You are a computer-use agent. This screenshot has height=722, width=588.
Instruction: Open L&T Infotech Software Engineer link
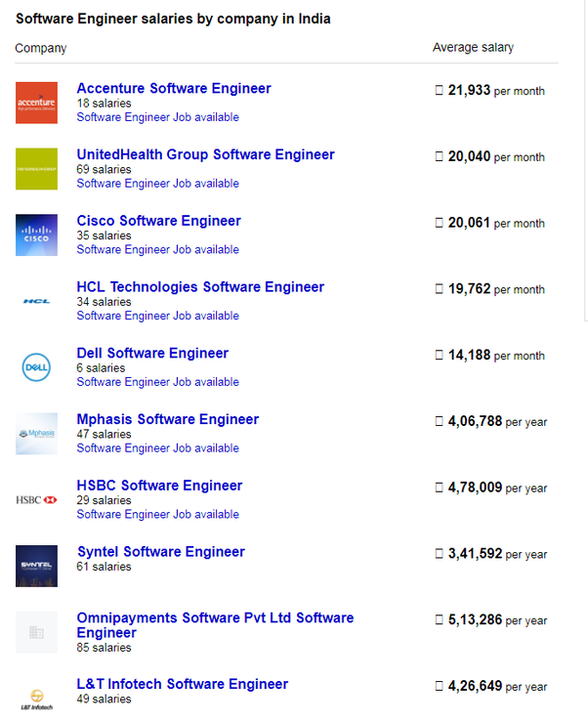click(183, 684)
